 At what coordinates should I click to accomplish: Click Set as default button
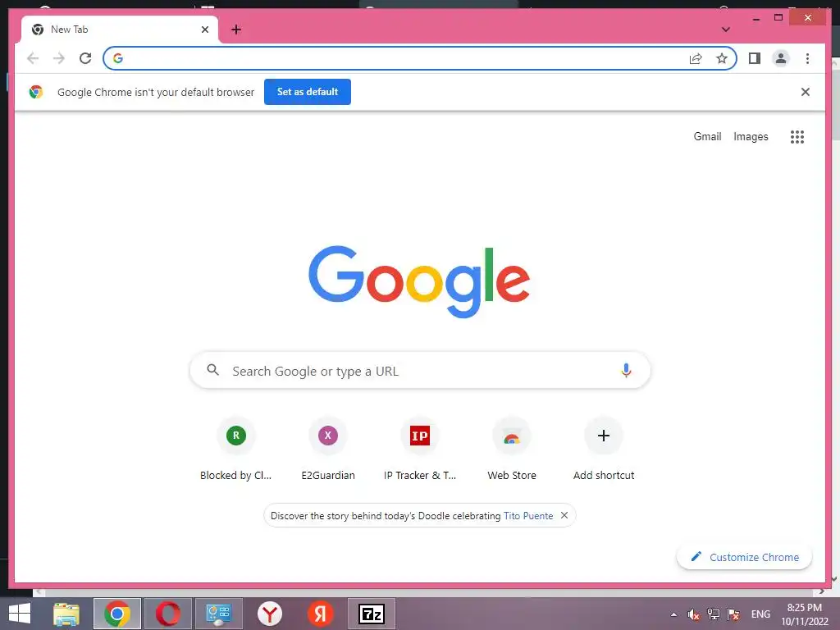(308, 92)
